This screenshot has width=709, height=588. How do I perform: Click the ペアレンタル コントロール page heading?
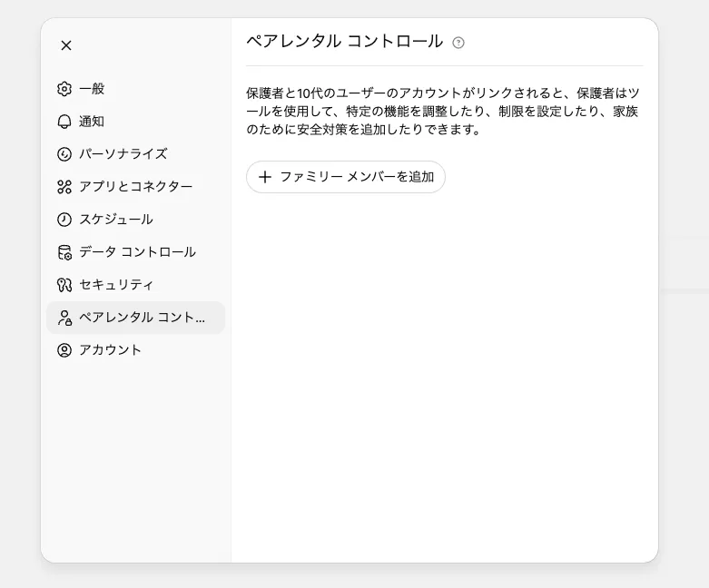(345, 41)
